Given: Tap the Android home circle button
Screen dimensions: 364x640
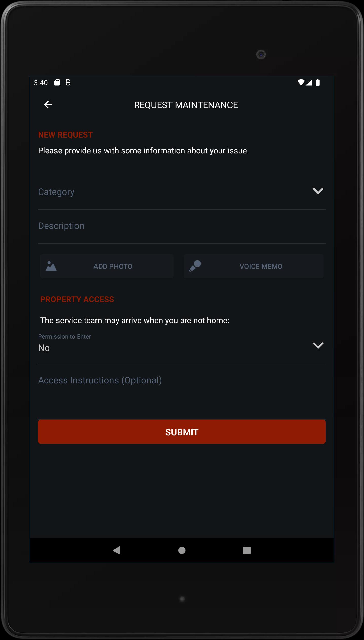Looking at the screenshot, I should 182,550.
